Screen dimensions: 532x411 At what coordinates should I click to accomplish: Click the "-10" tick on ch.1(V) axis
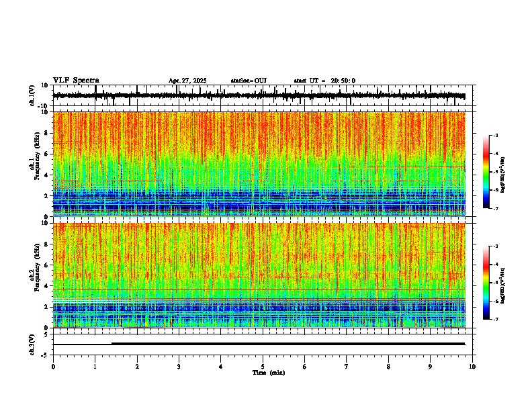click(x=43, y=106)
